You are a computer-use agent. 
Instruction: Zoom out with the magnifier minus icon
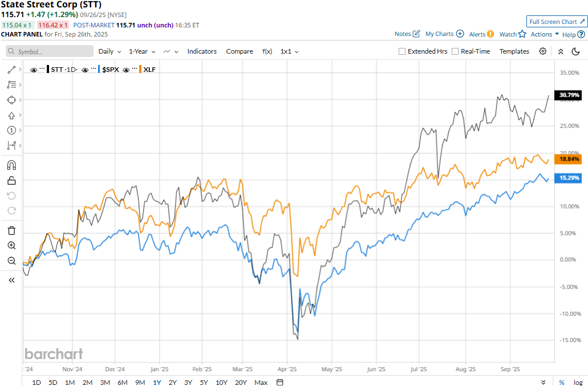(x=11, y=261)
